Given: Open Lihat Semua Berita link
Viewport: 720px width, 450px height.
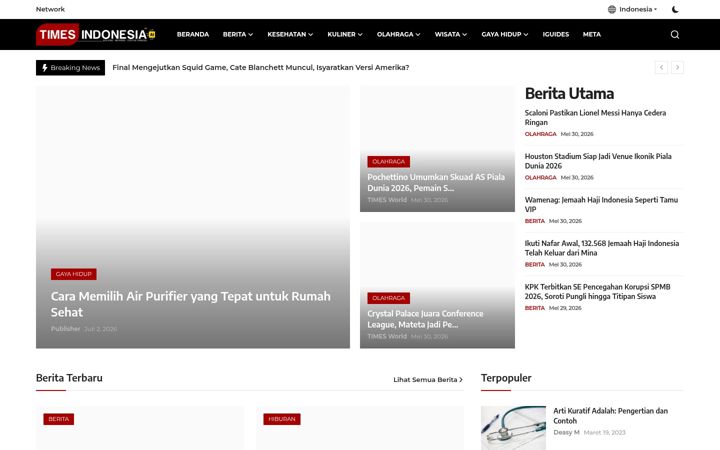Looking at the screenshot, I should point(428,380).
